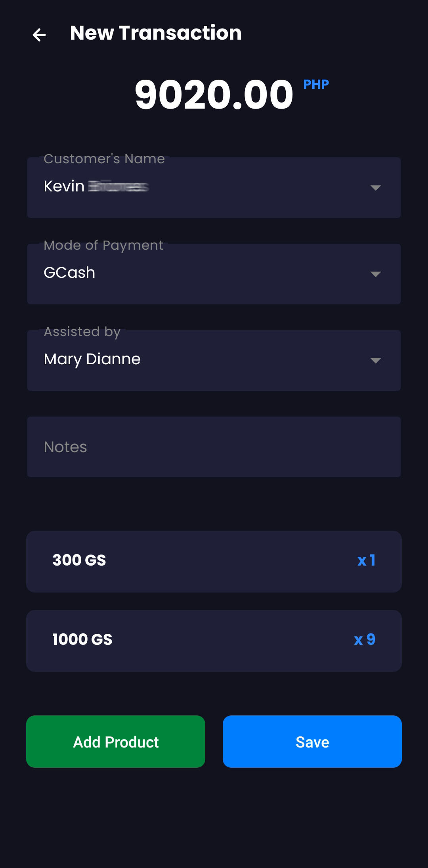The height and width of the screenshot is (868, 428).
Task: Tap the 9020.00 total amount
Action: (x=214, y=94)
